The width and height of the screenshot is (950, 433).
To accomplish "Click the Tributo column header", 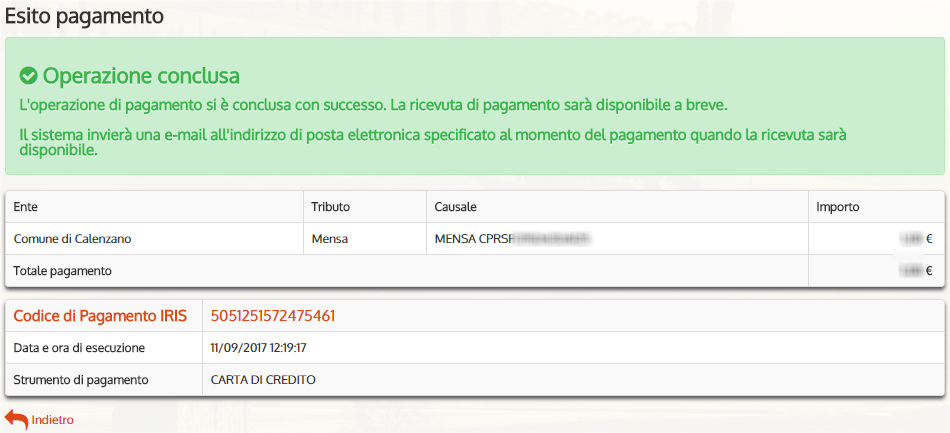I will click(331, 207).
